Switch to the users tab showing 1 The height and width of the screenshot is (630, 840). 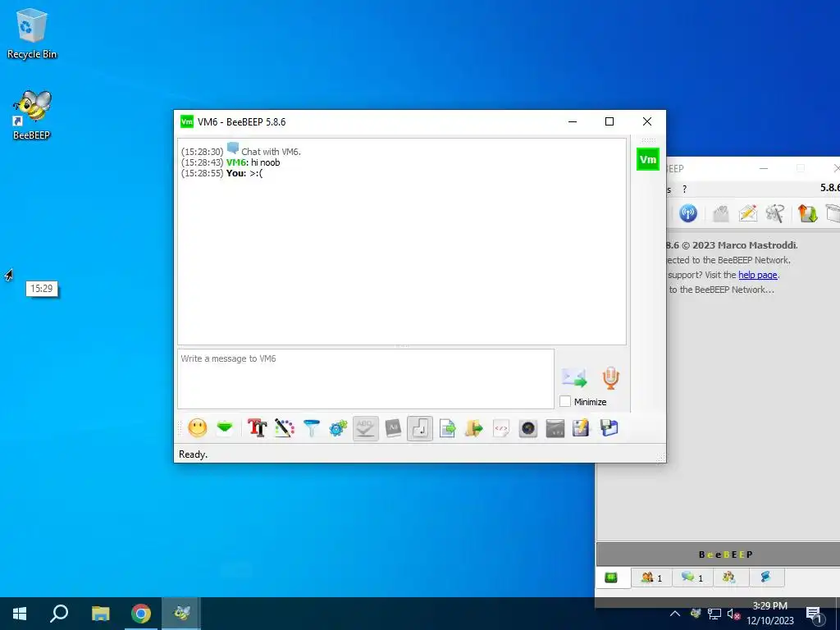coord(651,577)
